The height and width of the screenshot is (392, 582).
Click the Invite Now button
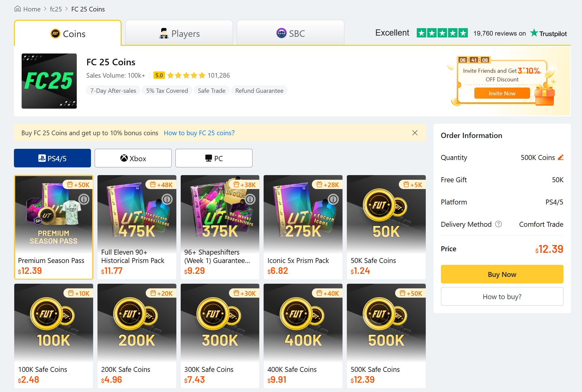(x=502, y=93)
